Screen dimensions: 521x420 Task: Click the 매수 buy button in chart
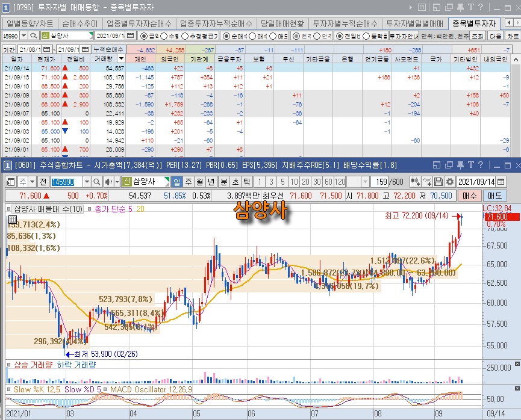coord(469,196)
